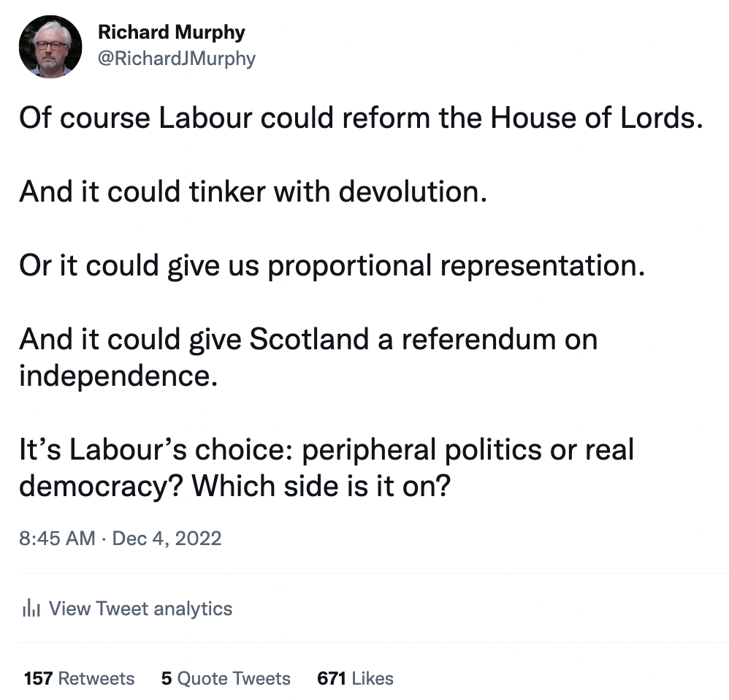Click the Tweet analytics bar chart icon
Screen dimensions: 729x700
point(32,608)
